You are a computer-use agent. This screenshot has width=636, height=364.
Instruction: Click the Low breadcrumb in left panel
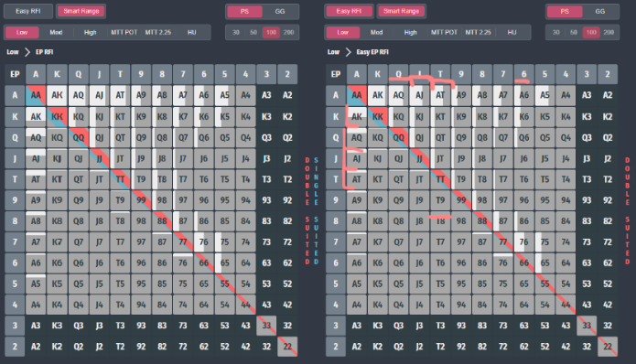(13, 52)
